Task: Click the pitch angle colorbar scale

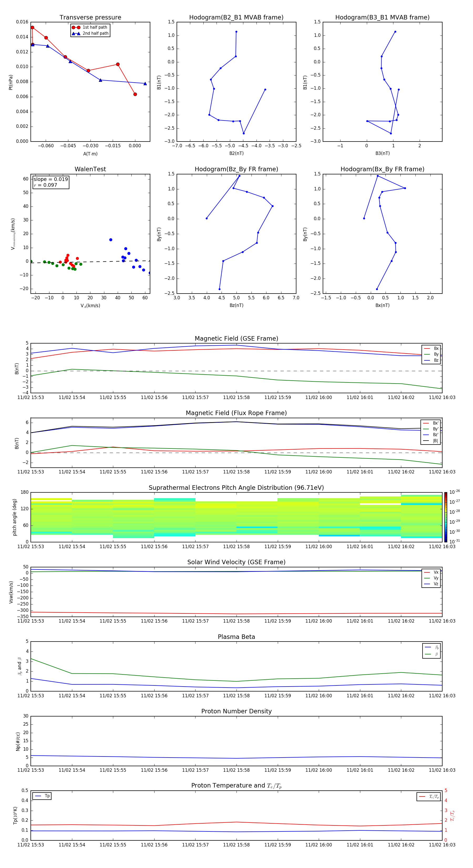Action: pyautogui.click(x=446, y=517)
